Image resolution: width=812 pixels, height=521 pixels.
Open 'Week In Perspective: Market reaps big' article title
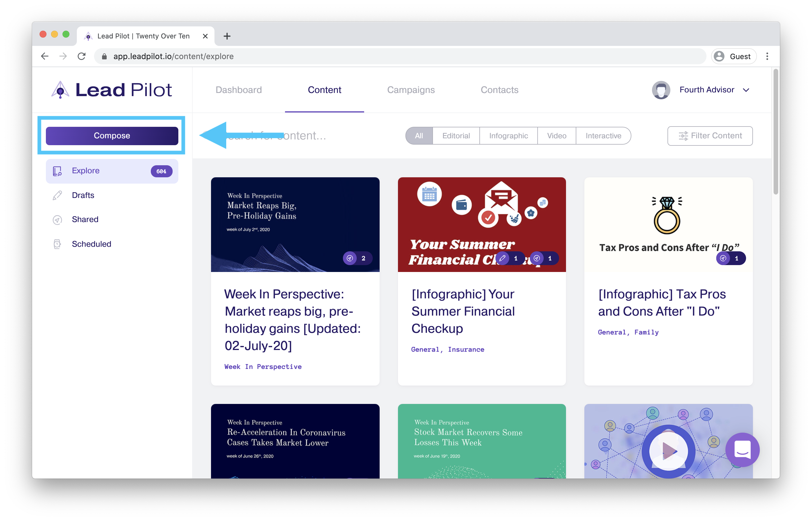293,320
